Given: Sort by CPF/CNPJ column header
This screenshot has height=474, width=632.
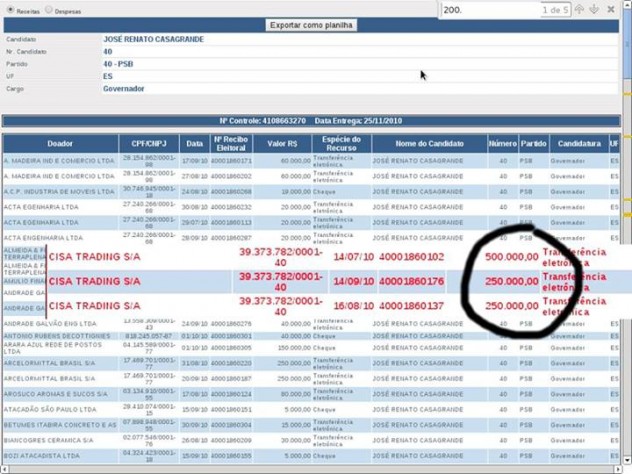Looking at the screenshot, I should click(149, 143).
